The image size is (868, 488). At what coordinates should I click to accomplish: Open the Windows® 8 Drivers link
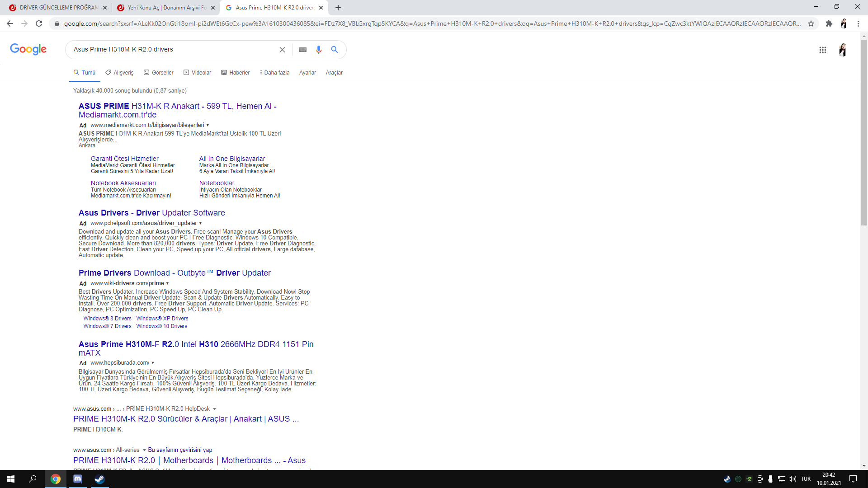[x=107, y=319]
